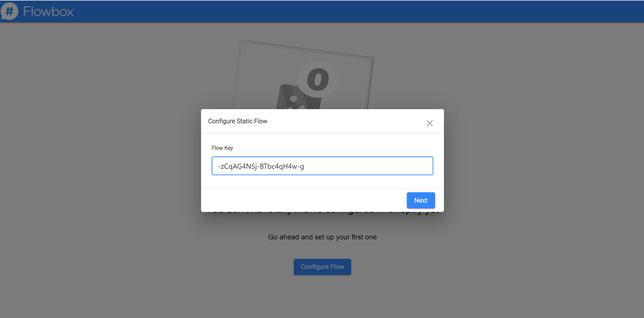Close the Configure Static Flow dialog
The width and height of the screenshot is (644, 318).
(x=430, y=123)
